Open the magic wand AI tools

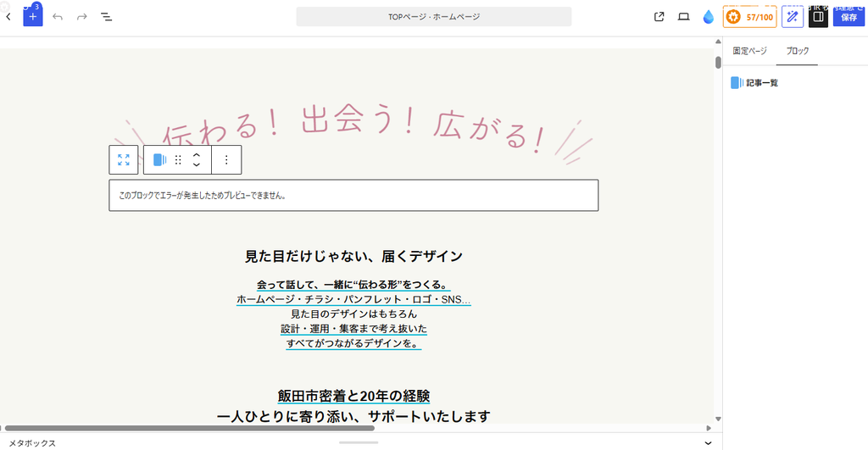coord(793,17)
